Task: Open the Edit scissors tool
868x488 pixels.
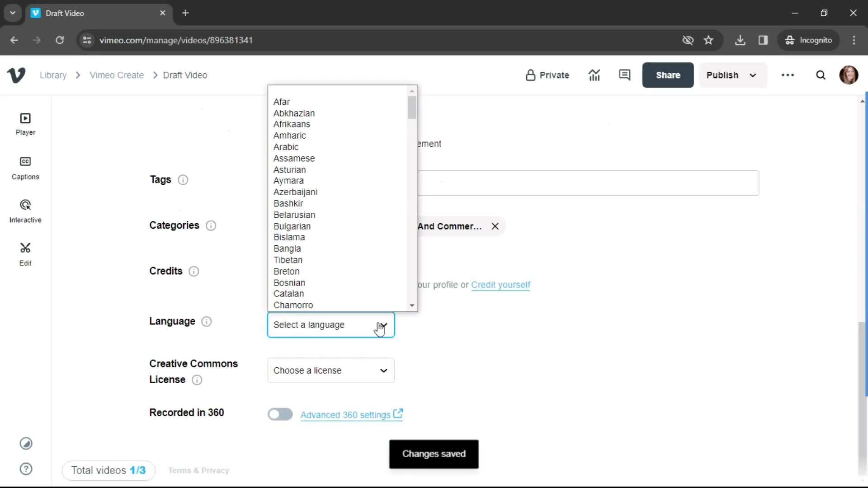Action: (25, 254)
